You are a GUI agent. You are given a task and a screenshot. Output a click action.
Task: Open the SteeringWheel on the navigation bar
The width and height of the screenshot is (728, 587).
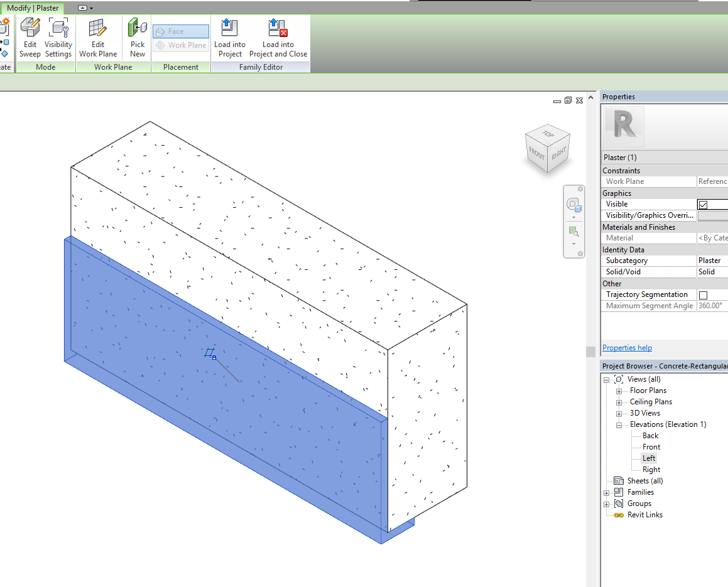(573, 203)
